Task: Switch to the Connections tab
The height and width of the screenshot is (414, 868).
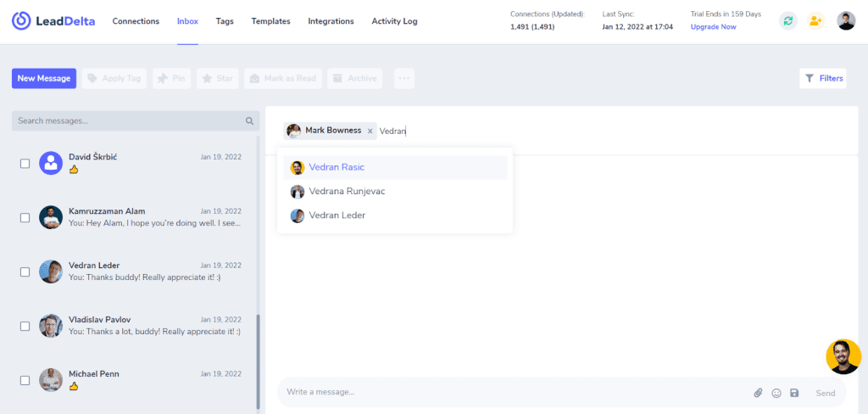Action: [136, 21]
